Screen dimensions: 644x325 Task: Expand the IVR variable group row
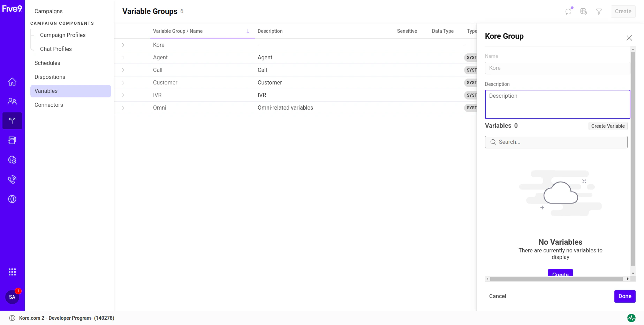[123, 95]
